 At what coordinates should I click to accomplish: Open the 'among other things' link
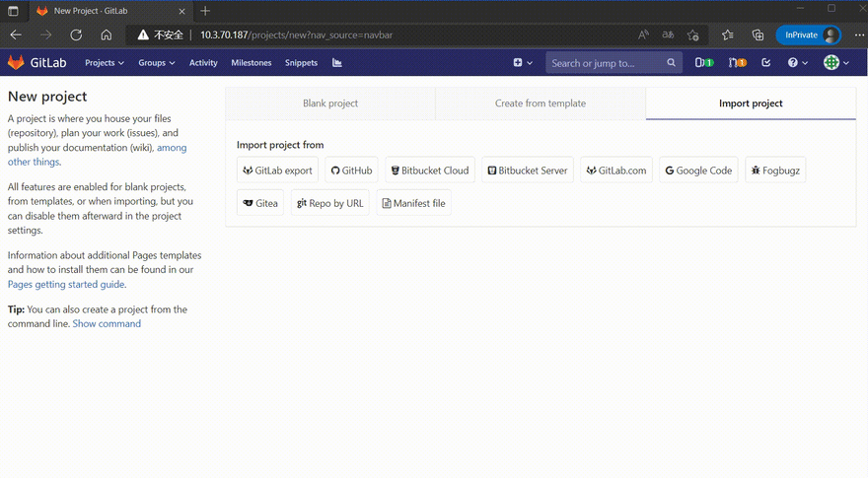point(172,148)
